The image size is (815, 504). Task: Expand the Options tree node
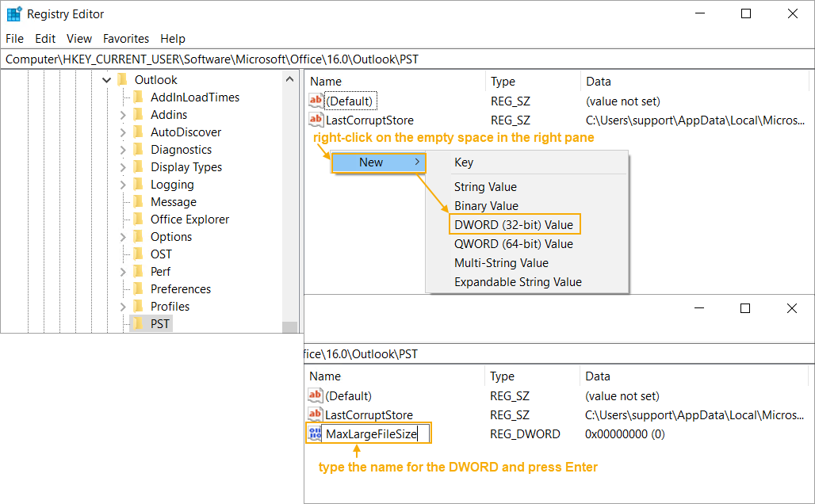(x=123, y=237)
